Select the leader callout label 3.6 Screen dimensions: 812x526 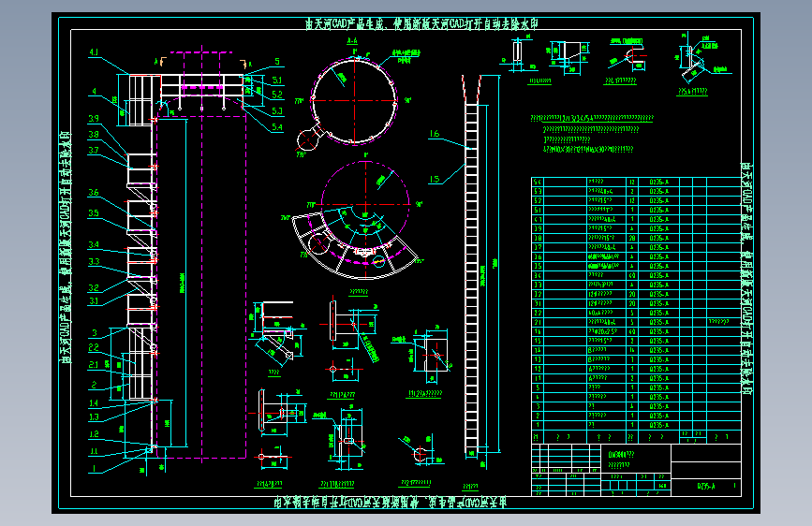[x=94, y=192]
